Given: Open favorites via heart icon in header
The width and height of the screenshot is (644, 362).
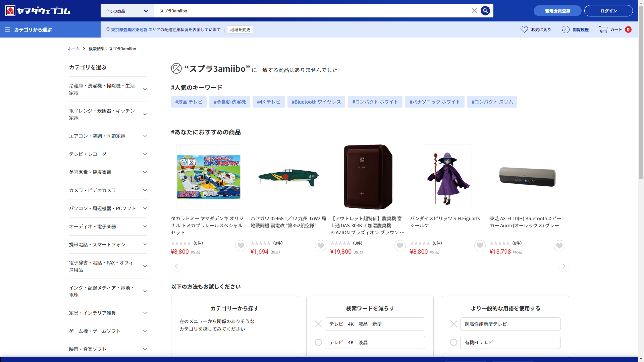Looking at the screenshot, I should click(524, 29).
